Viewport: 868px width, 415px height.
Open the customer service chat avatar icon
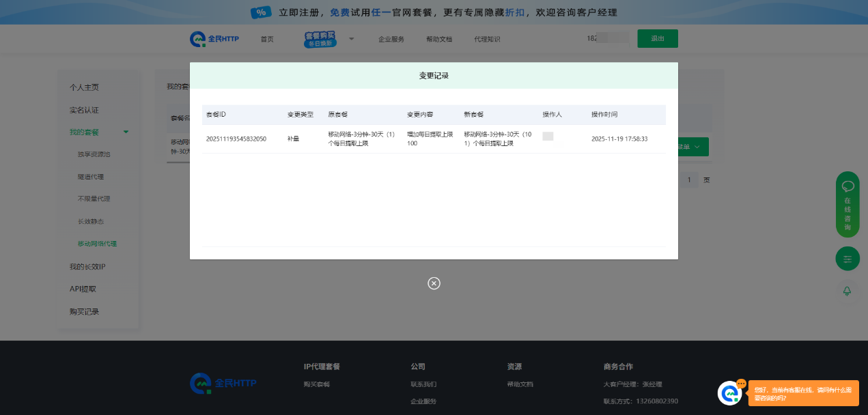(x=729, y=393)
